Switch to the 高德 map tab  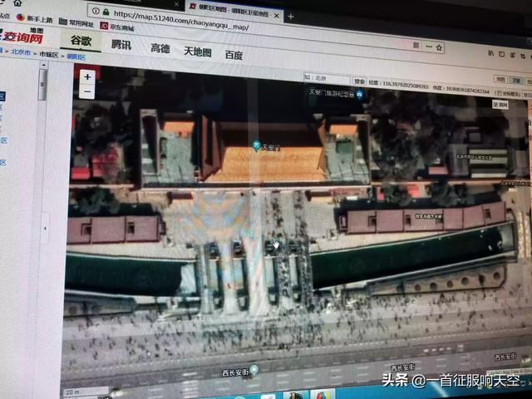click(160, 48)
